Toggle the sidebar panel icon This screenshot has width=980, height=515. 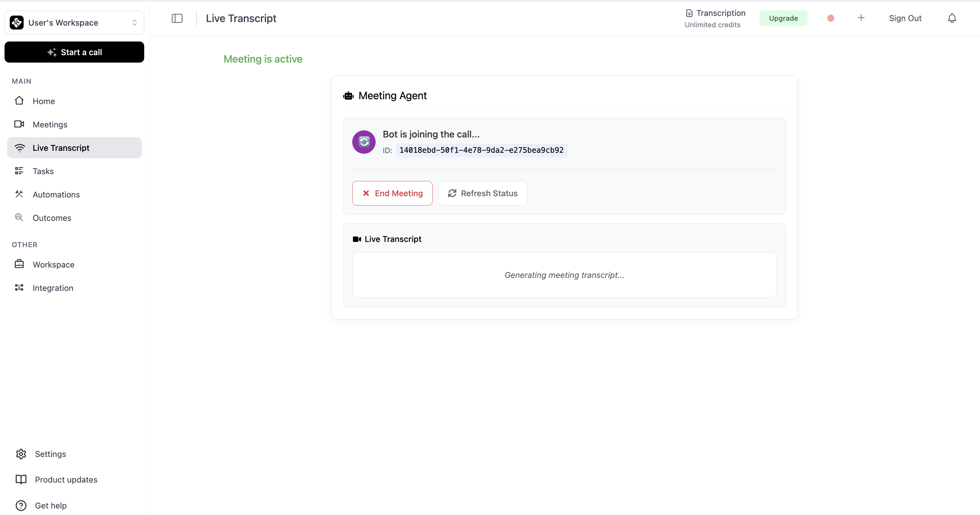coord(177,18)
